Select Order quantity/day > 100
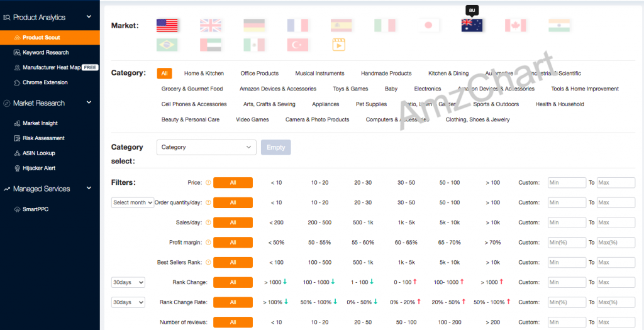Image resolution: width=644 pixels, height=330 pixels. (x=492, y=202)
